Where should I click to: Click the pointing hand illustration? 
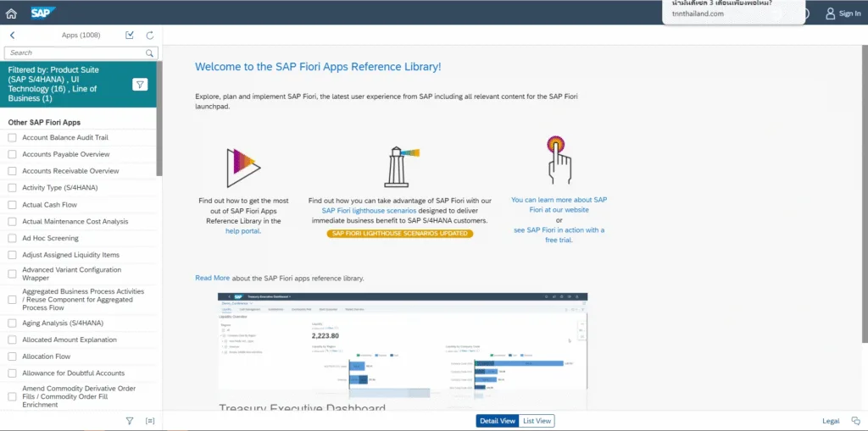coord(559,160)
